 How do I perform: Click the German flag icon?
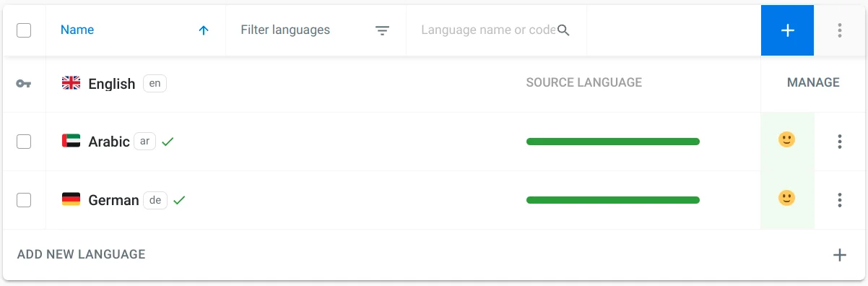(x=71, y=199)
